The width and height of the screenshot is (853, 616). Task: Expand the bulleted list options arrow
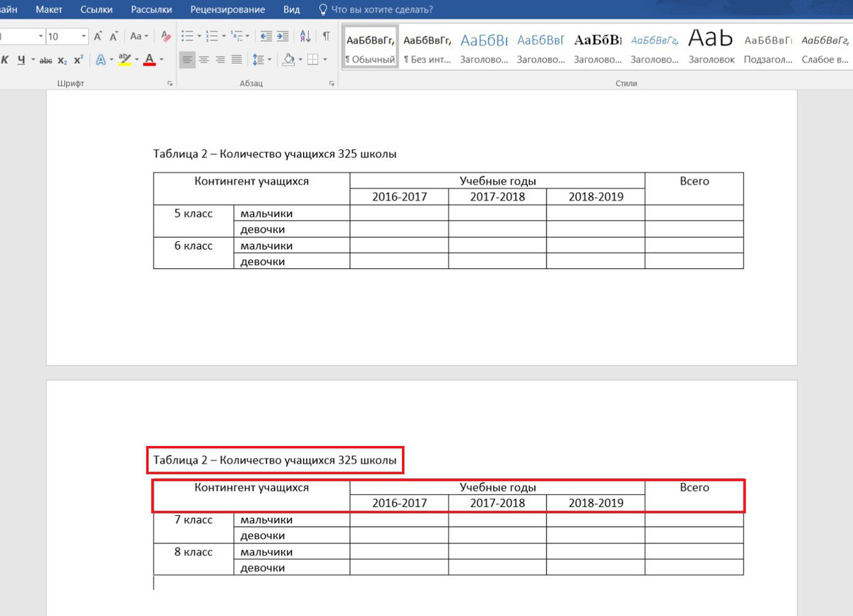click(x=199, y=36)
